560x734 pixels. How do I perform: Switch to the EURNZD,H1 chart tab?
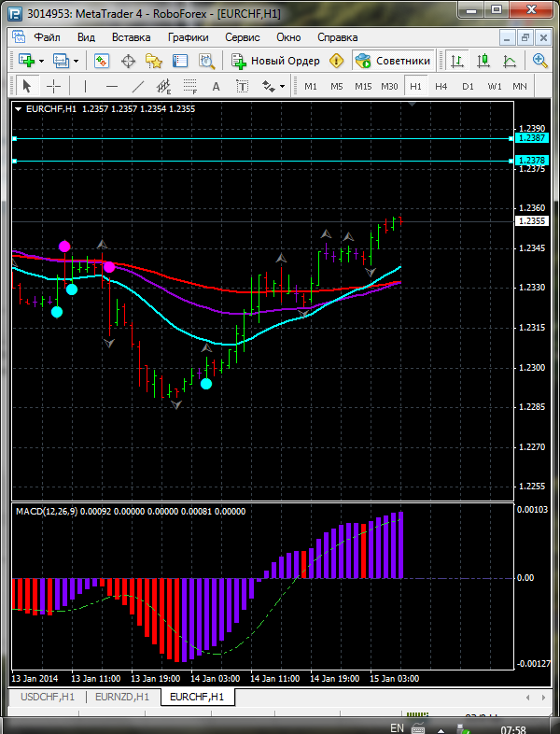click(x=122, y=697)
